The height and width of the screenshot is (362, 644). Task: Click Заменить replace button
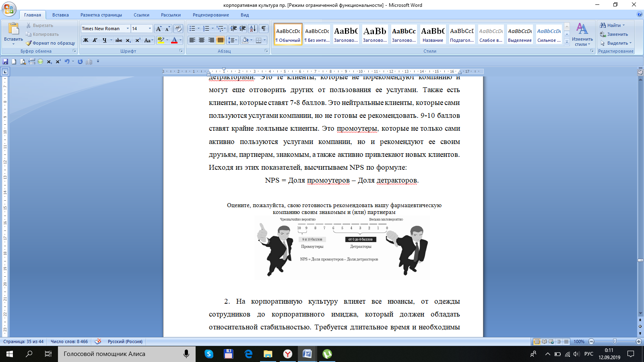coord(614,34)
